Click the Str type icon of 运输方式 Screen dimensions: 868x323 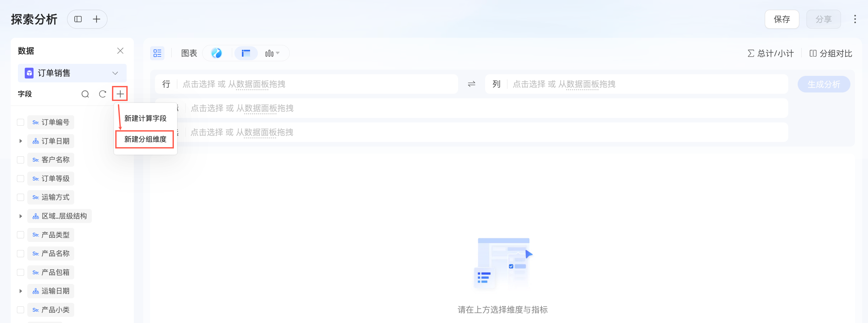[36, 197]
